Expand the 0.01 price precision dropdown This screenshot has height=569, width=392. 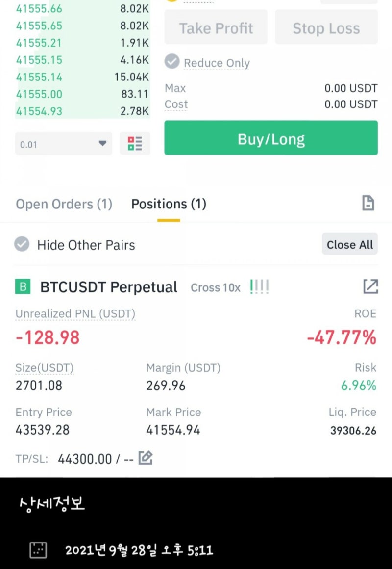64,144
